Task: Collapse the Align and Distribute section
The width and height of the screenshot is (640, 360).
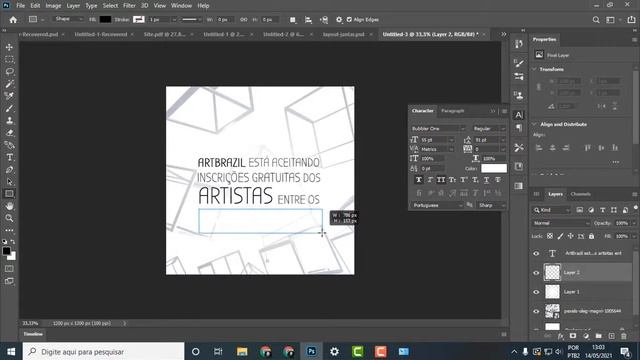Action: point(535,124)
